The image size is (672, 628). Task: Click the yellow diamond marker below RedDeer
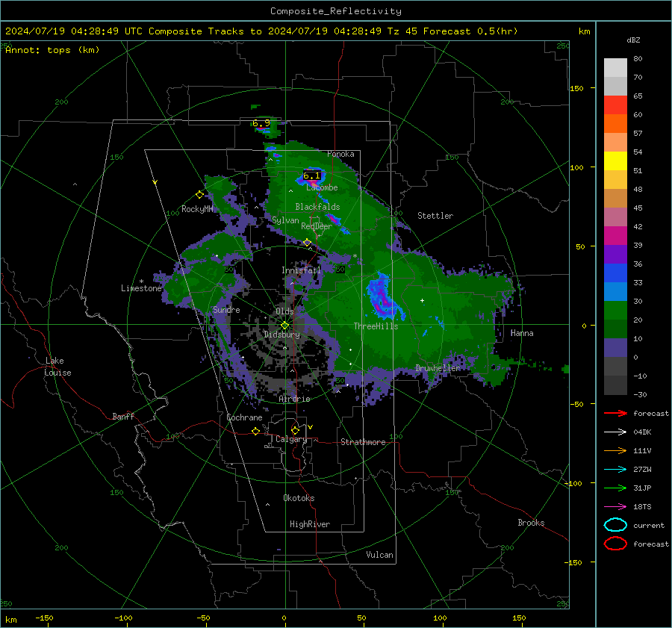[x=308, y=243]
